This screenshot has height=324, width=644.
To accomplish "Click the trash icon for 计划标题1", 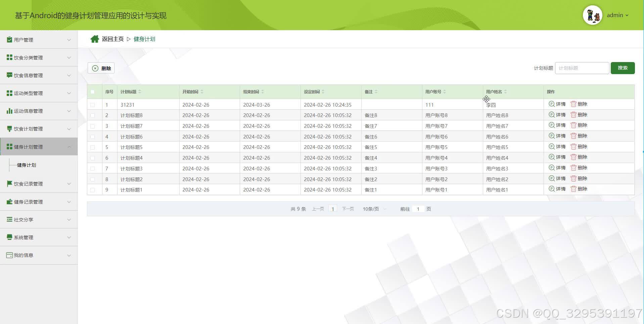I will pyautogui.click(x=573, y=189).
